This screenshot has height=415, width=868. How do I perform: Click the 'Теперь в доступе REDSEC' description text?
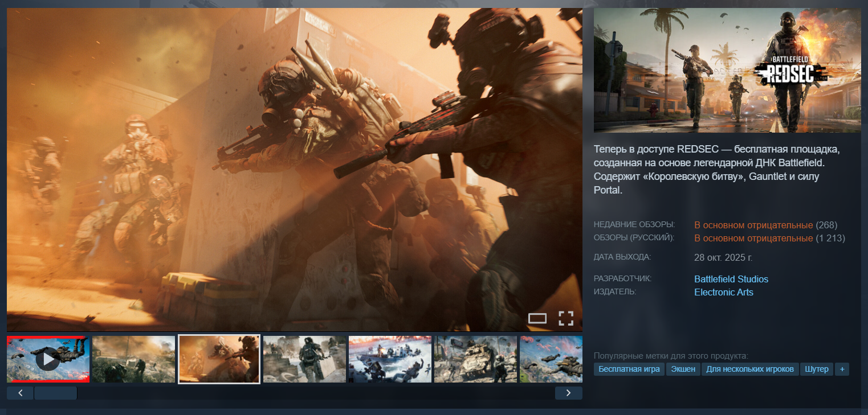tap(718, 170)
